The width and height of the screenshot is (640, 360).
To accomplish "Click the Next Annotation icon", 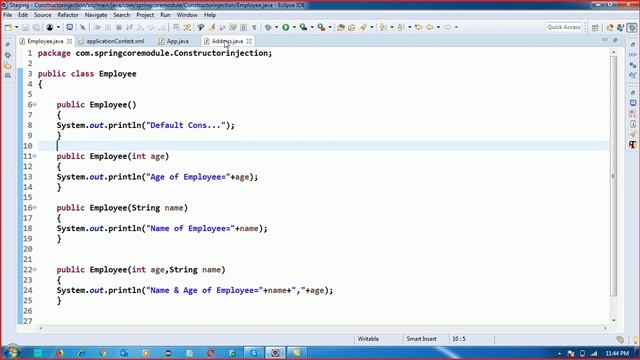I will point(383,27).
